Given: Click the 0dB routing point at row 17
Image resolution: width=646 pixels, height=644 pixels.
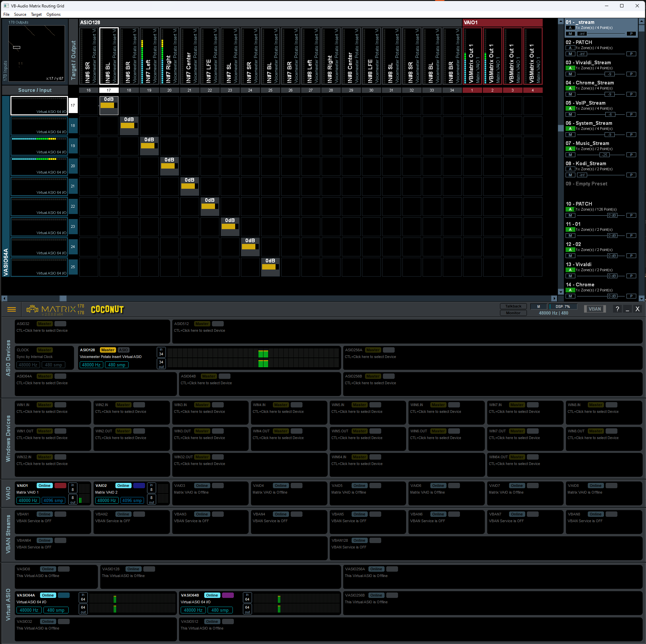Looking at the screenshot, I should (109, 105).
